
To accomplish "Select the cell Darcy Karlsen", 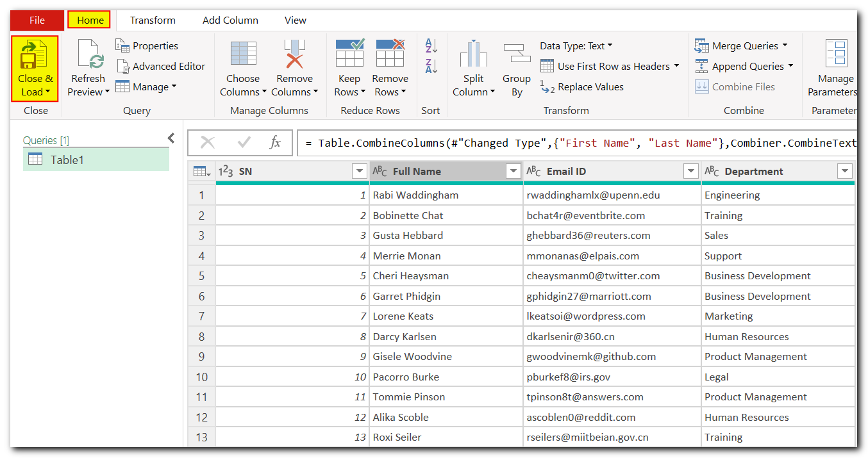I will click(446, 336).
